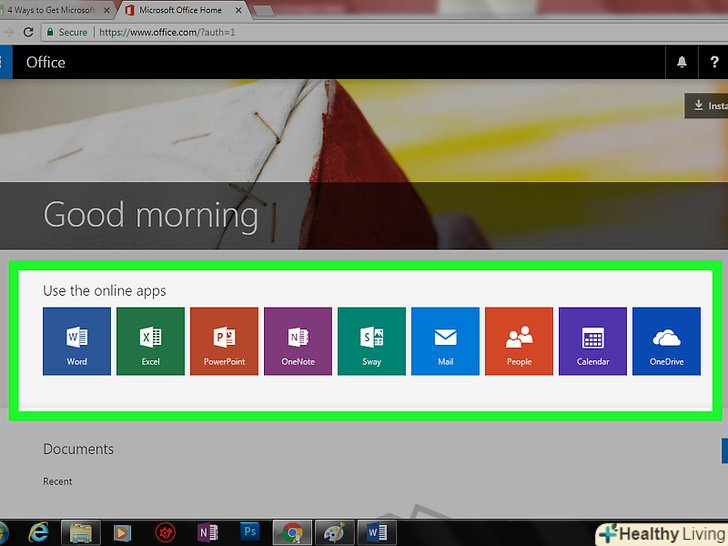Screen dimensions: 728x546
Task: Click the Recent documents label
Action: [58, 481]
